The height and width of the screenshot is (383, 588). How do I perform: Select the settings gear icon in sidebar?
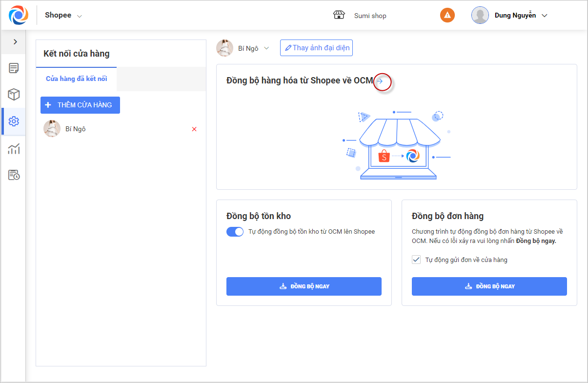[14, 121]
